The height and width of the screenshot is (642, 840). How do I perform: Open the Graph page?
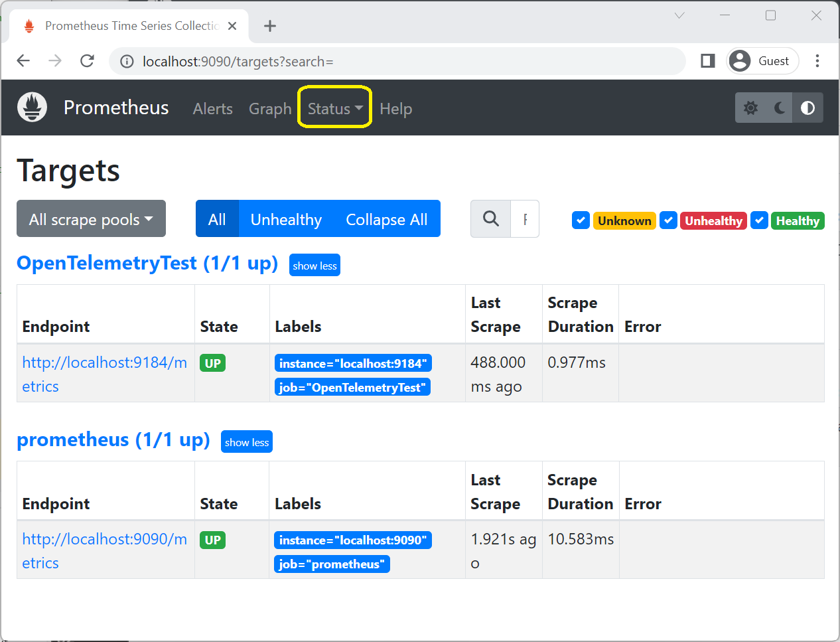pyautogui.click(x=270, y=108)
